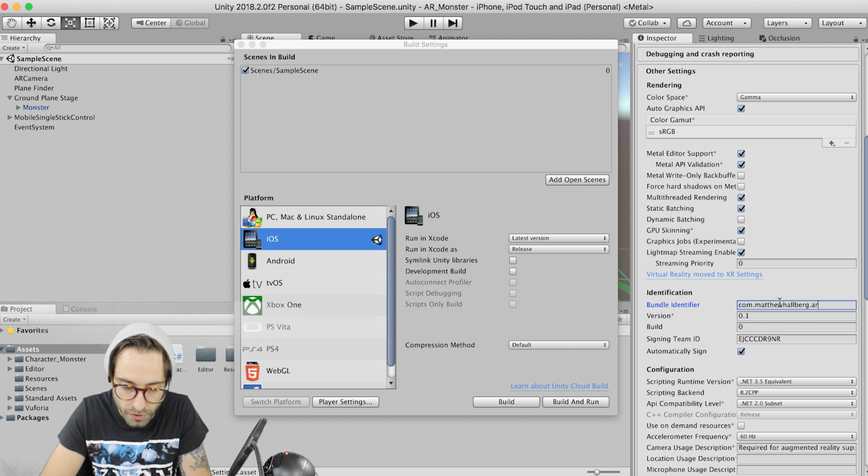Click the Editor folder thumbnail in Project
The image size is (868, 476).
tap(205, 355)
